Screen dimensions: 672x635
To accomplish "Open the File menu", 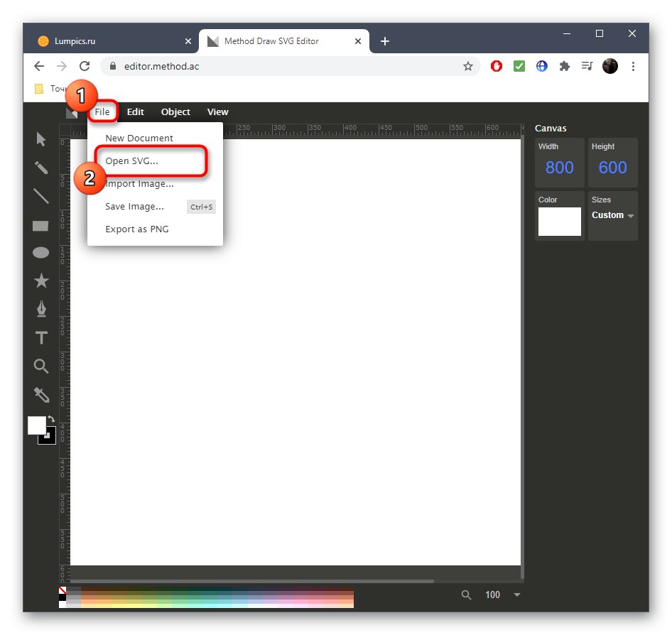I will coord(102,112).
